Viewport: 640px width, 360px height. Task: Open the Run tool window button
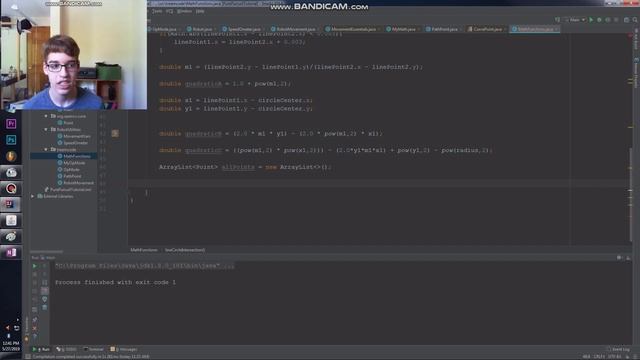click(41, 349)
